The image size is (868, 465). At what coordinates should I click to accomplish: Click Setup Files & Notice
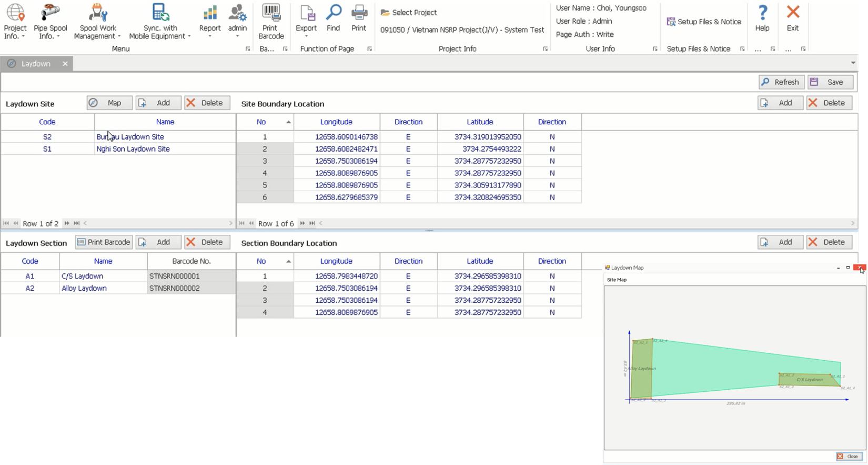pyautogui.click(x=704, y=22)
